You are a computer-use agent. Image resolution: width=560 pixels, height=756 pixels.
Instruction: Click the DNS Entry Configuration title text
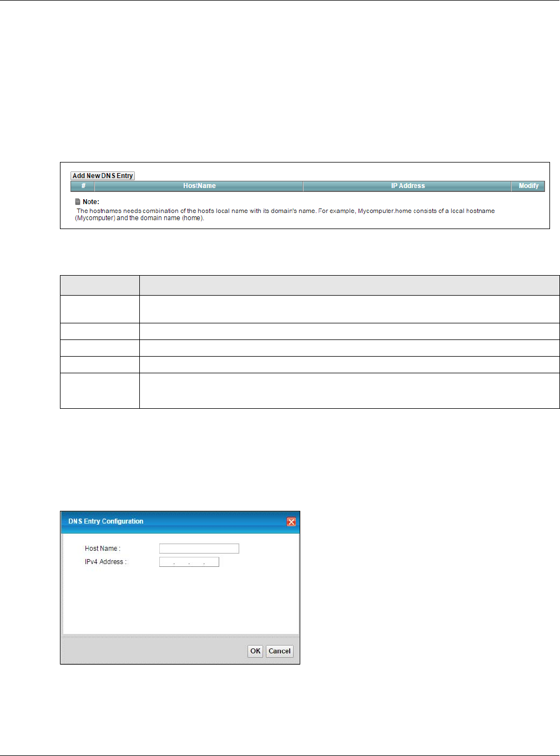tap(106, 521)
